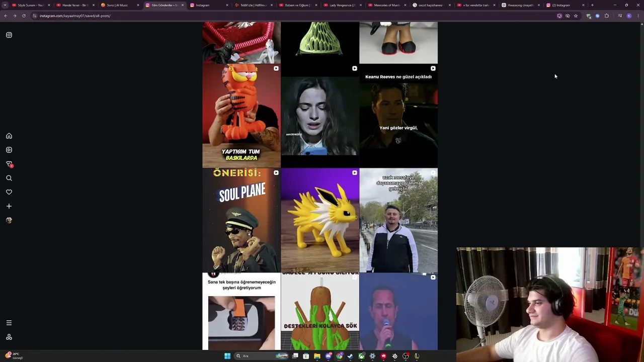Open Chrome profile avatar button
This screenshot has width=644, height=362.
point(629,16)
